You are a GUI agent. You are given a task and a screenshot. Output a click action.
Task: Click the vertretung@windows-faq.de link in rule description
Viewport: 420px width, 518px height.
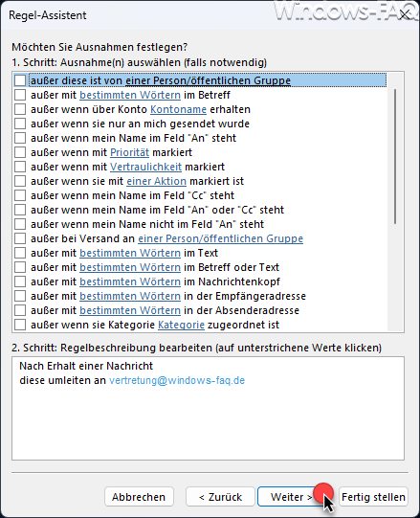click(x=177, y=380)
